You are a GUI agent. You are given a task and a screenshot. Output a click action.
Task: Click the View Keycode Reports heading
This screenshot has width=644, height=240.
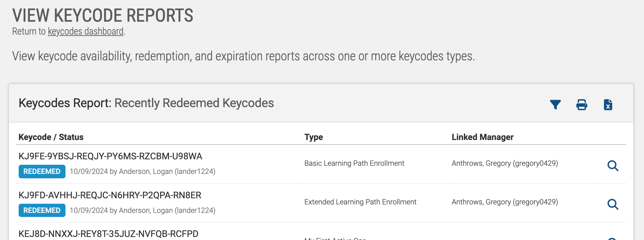point(103,16)
